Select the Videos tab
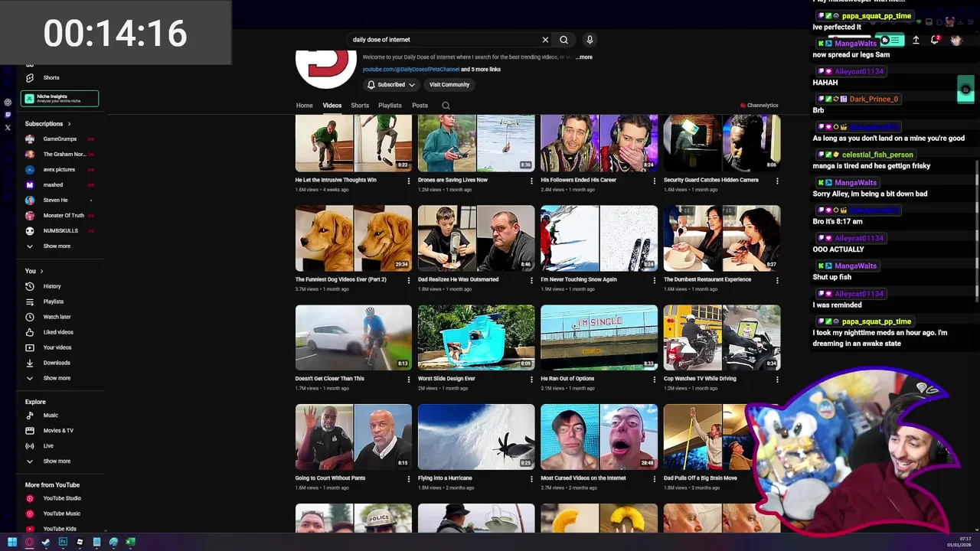 [x=332, y=106]
